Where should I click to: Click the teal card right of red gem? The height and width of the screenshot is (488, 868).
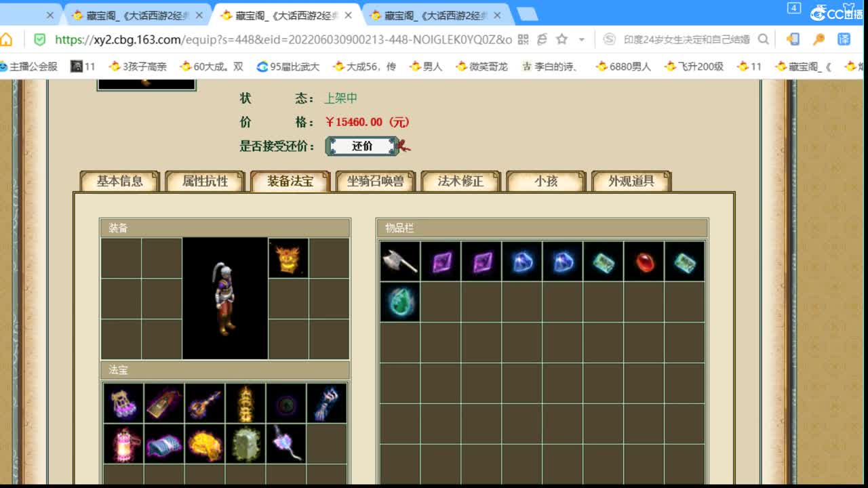(x=685, y=261)
